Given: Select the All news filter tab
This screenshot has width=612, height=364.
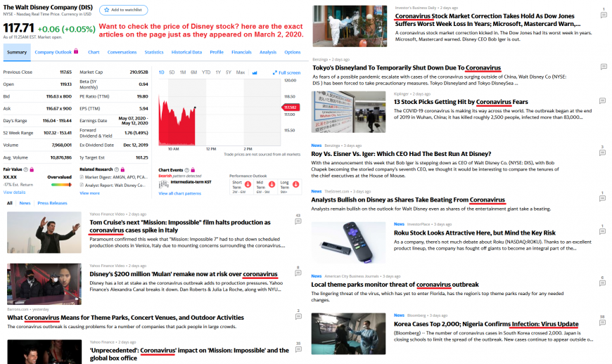Looking at the screenshot, I should click(x=10, y=203).
